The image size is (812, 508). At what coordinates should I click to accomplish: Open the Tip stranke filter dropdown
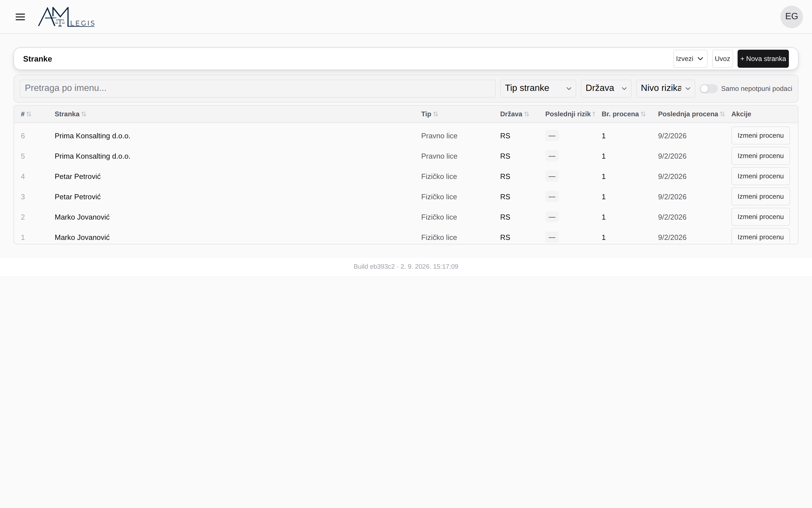(x=538, y=88)
